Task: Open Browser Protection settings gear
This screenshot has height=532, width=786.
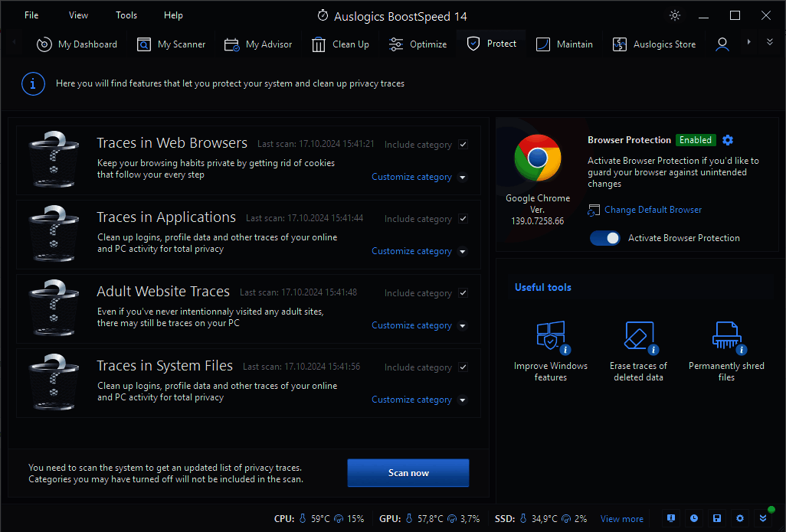Action: [728, 140]
